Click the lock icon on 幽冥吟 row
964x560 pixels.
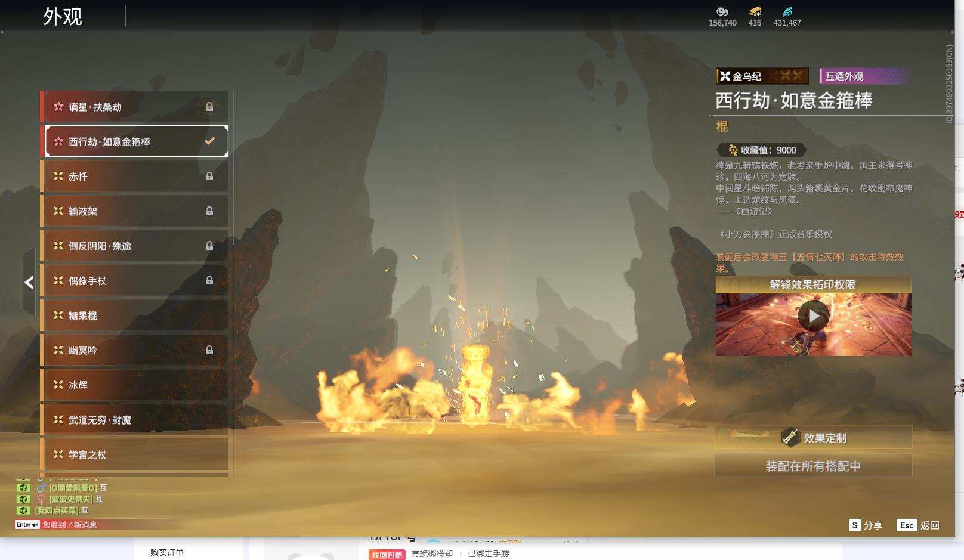tap(209, 350)
